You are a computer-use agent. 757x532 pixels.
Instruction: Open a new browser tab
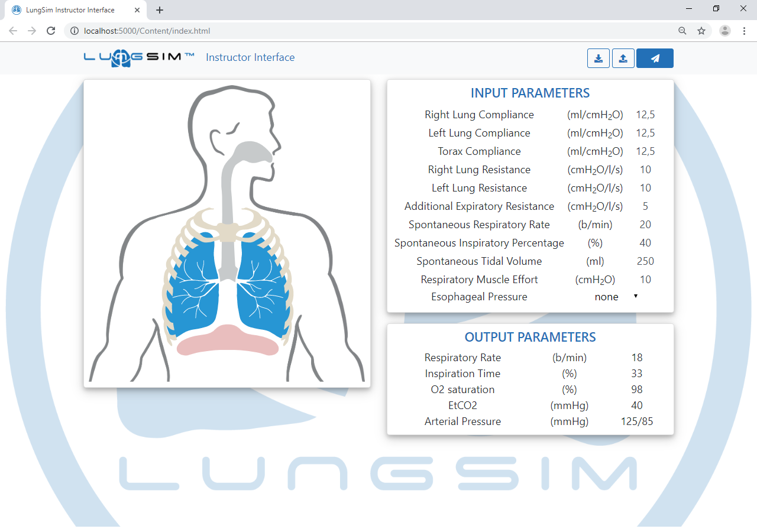click(x=160, y=10)
